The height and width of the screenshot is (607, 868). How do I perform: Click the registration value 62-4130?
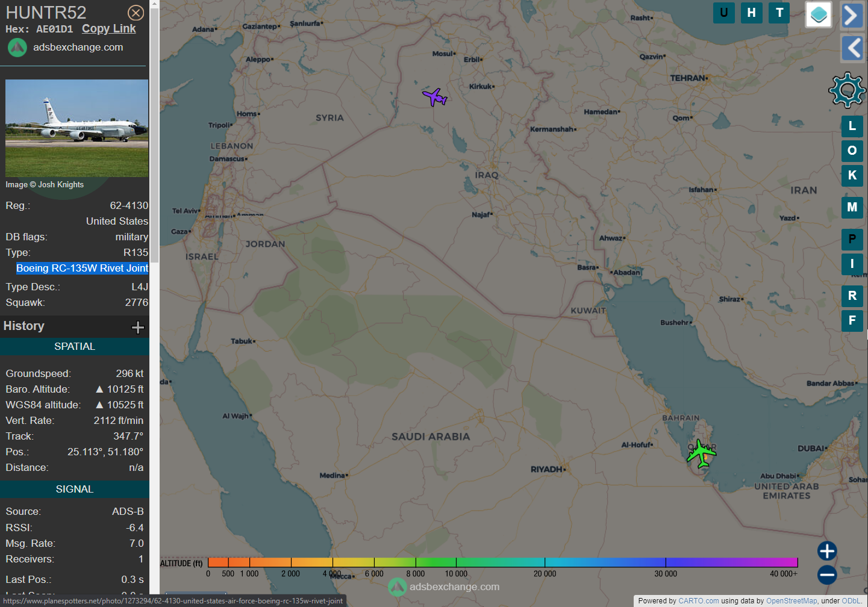(129, 205)
